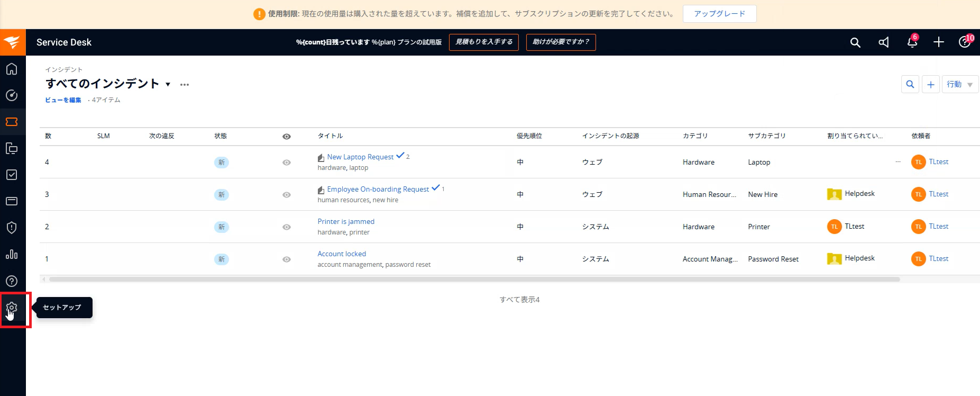Click the 新 status badge in row 4
Image resolution: width=980 pixels, height=396 pixels.
[x=222, y=163]
